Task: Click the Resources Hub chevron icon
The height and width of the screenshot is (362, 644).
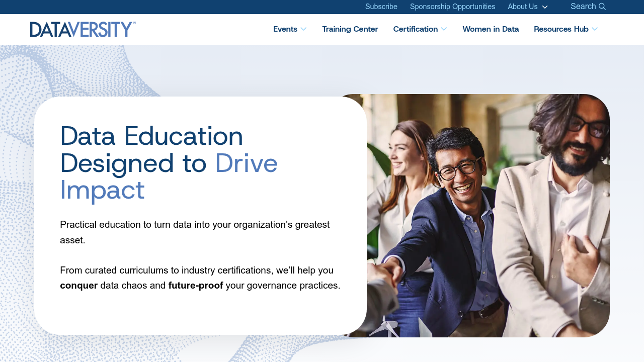Action: pyautogui.click(x=595, y=29)
